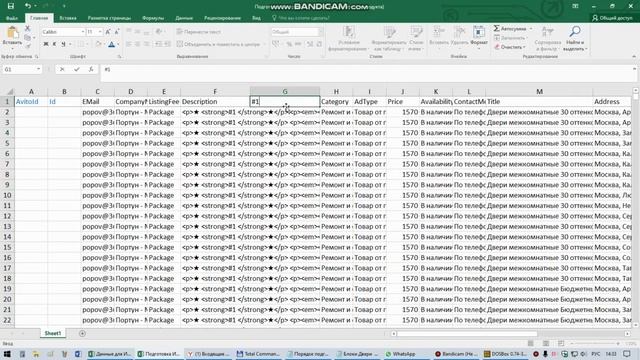This screenshot has width=640, height=360.
Task: Switch to the View (Вид) tab
Action: click(256, 18)
